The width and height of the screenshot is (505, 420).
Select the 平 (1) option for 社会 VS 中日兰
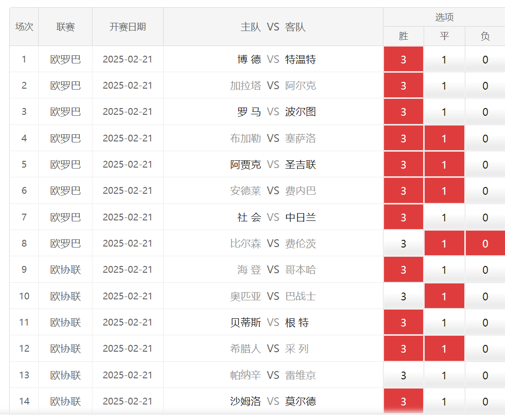point(444,218)
